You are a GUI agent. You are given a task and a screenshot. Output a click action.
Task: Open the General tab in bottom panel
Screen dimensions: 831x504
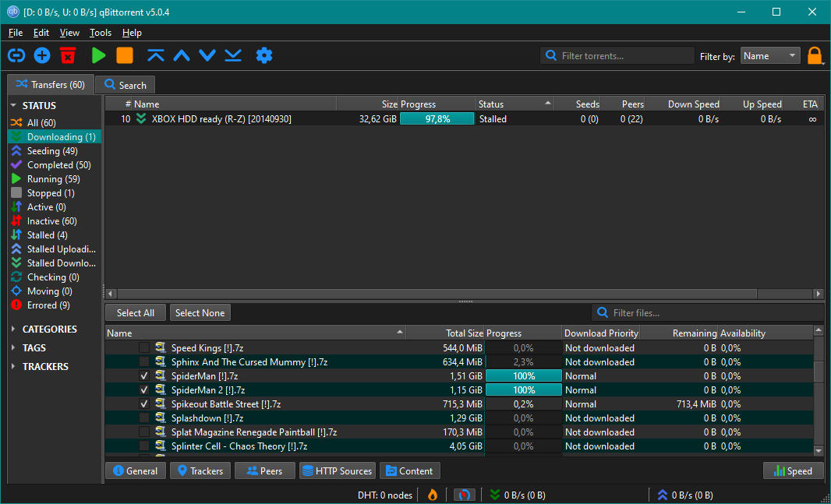[136, 471]
